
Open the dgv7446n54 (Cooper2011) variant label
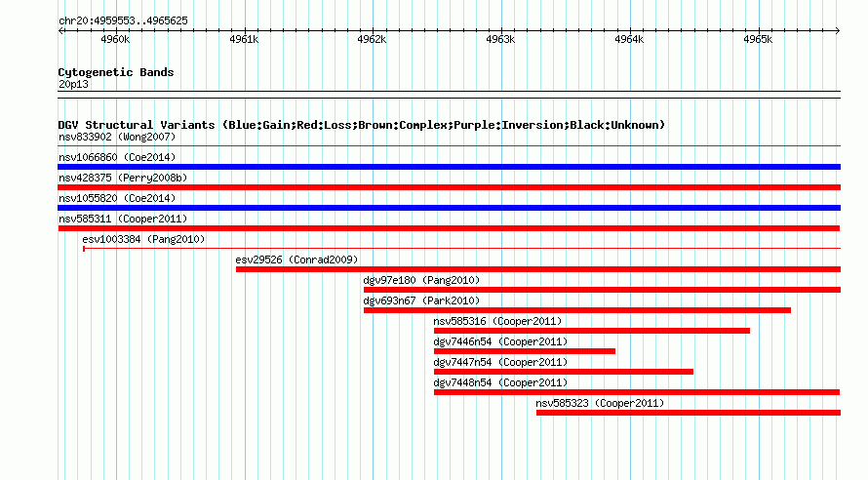click(x=500, y=341)
